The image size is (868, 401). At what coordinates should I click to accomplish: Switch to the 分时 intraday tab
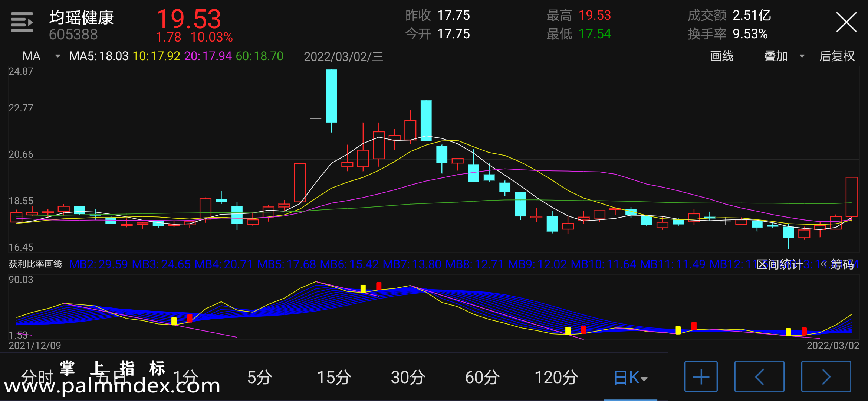37,377
